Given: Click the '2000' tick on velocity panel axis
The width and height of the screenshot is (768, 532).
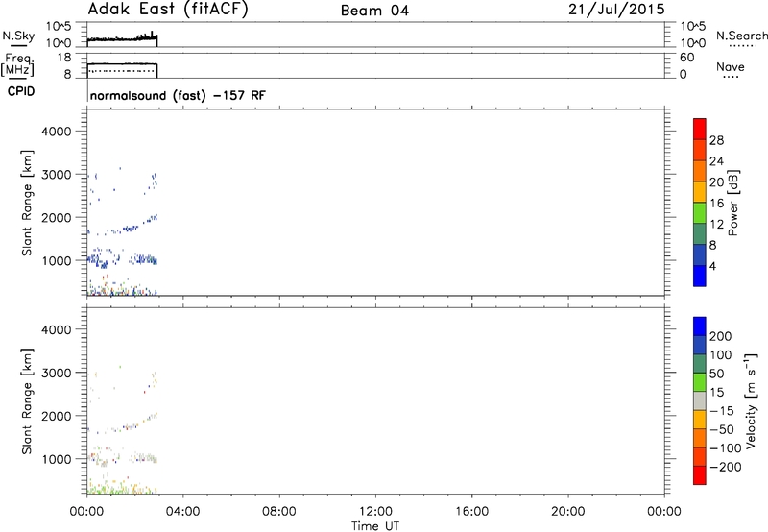Looking at the screenshot, I should pos(57,416).
